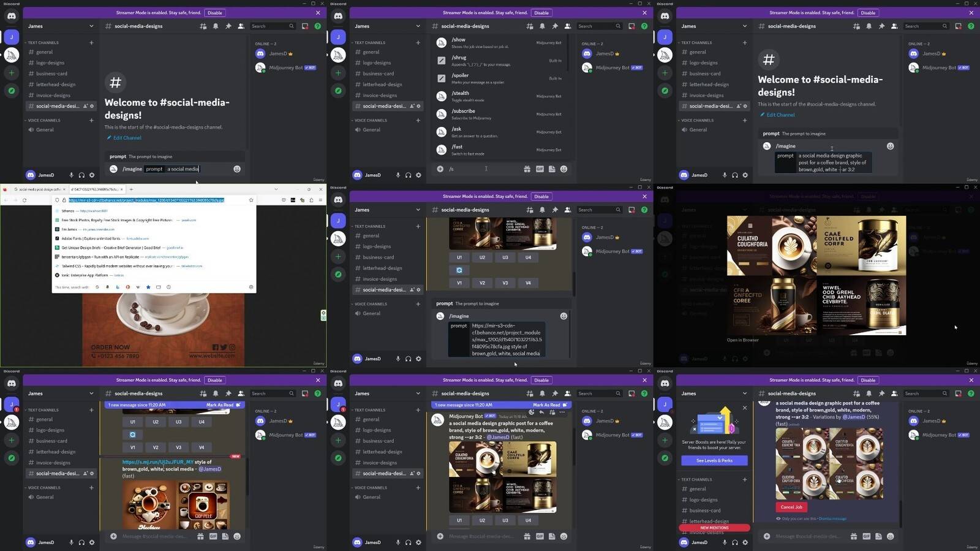Click the bookmark star in the browser address bar
The width and height of the screenshot is (980, 551).
point(251,200)
